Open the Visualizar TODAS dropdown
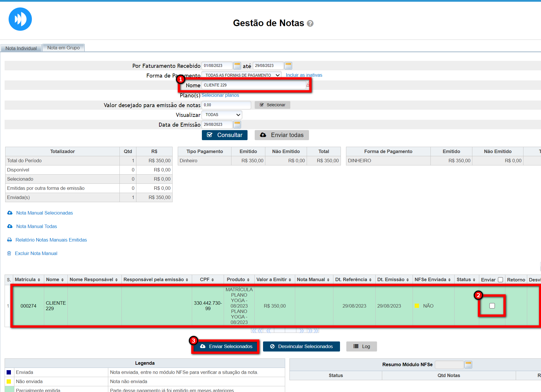The height and width of the screenshot is (392, 541). pos(222,115)
